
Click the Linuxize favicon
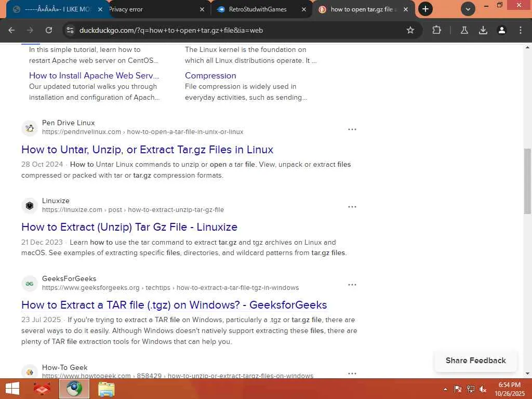(30, 206)
